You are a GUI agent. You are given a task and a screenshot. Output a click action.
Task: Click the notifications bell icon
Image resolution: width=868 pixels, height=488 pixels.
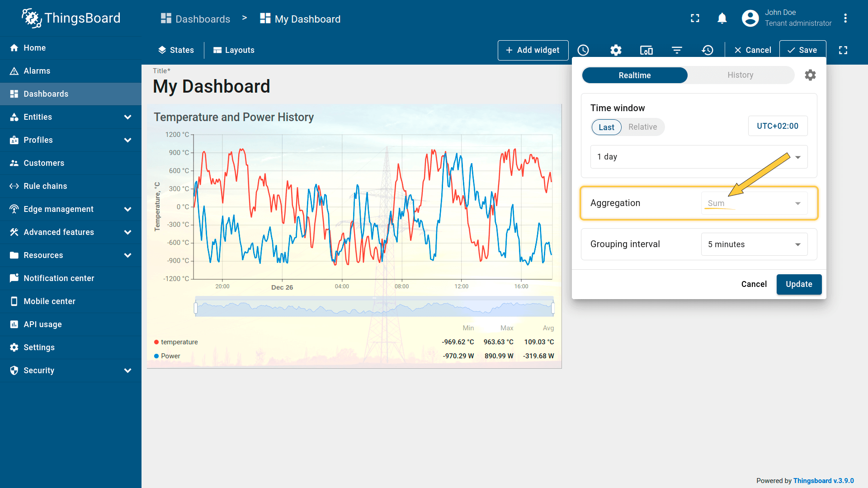coord(722,18)
